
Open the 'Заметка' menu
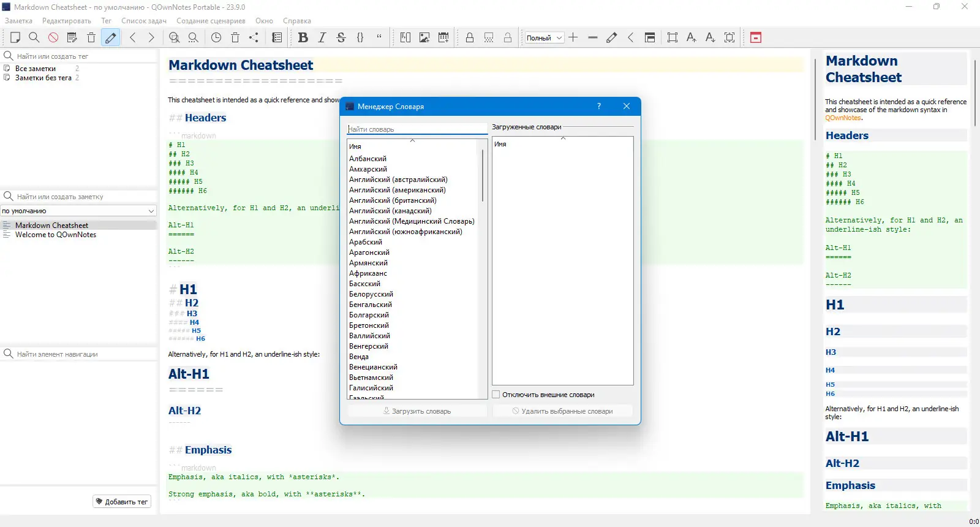pos(18,21)
